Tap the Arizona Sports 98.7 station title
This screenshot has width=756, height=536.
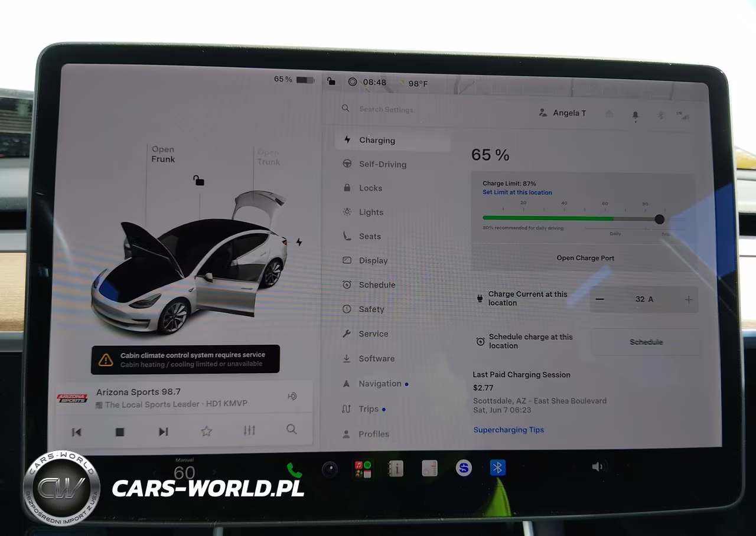click(x=138, y=392)
